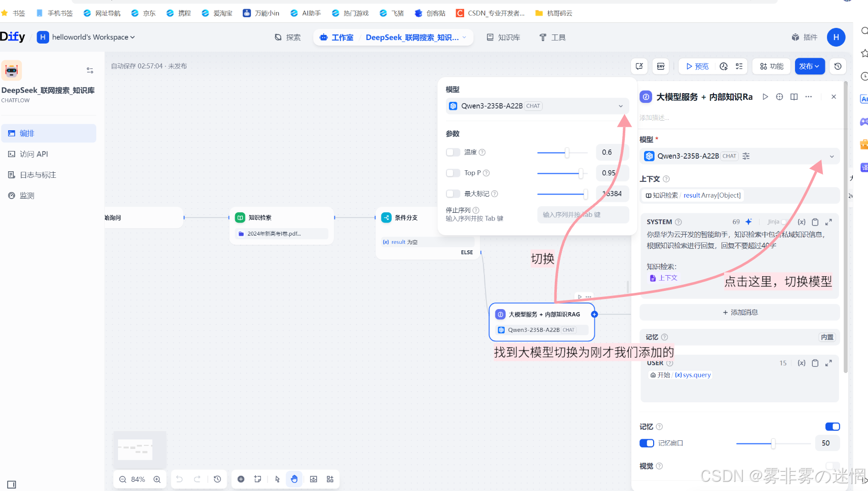Image resolution: width=868 pixels, height=491 pixels.
Task: Click 功能 features button
Action: pyautogui.click(x=772, y=66)
